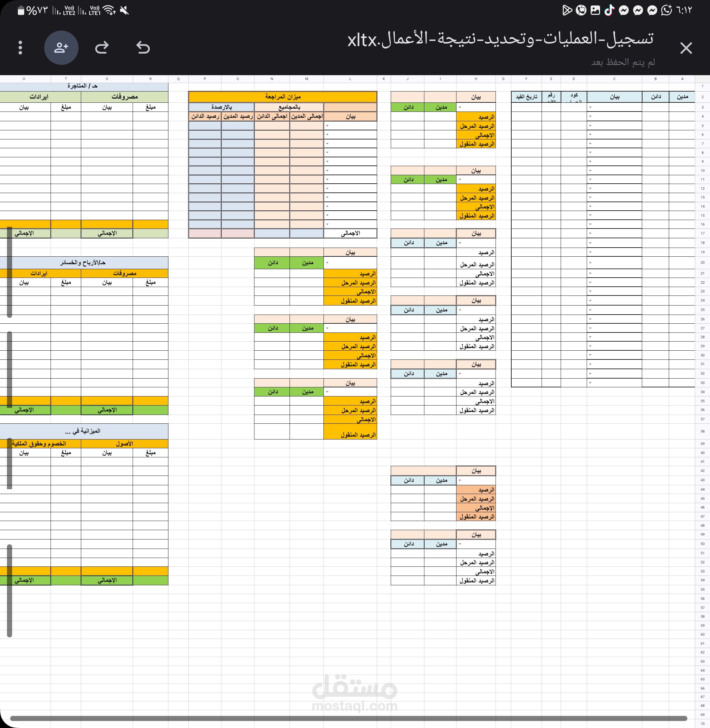Select الرصيد المنقول cell in row 38
This screenshot has height=728, width=710.
pyautogui.click(x=350, y=432)
